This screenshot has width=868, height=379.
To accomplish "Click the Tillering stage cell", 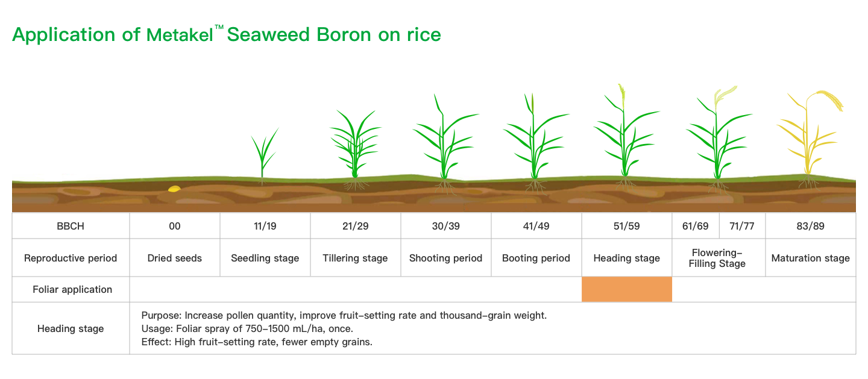I will click(355, 258).
